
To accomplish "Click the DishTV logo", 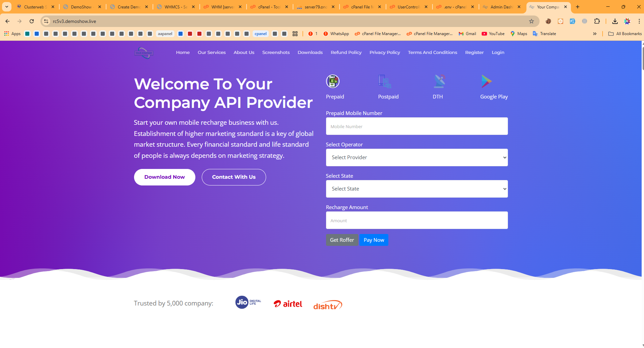I will click(327, 304).
